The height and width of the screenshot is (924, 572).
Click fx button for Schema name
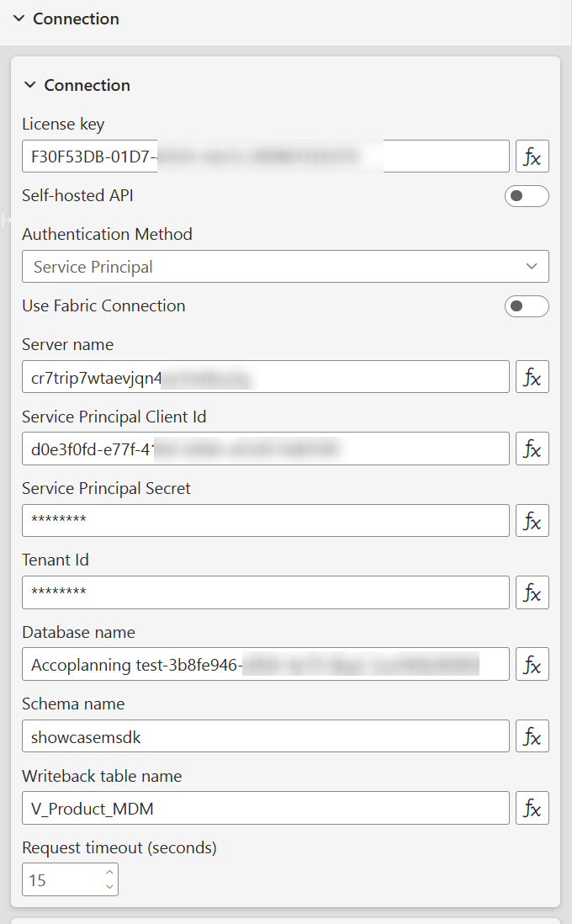click(x=532, y=736)
